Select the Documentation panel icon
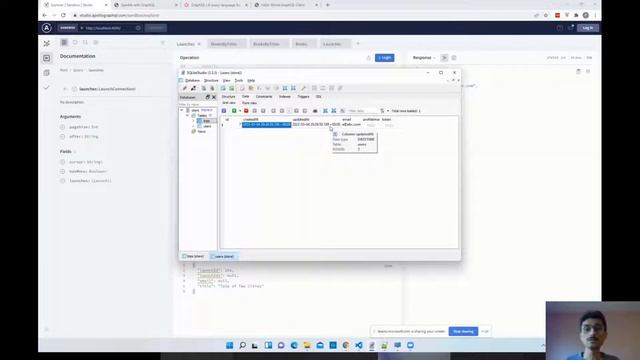This screenshot has height=360, width=640. coord(64,42)
